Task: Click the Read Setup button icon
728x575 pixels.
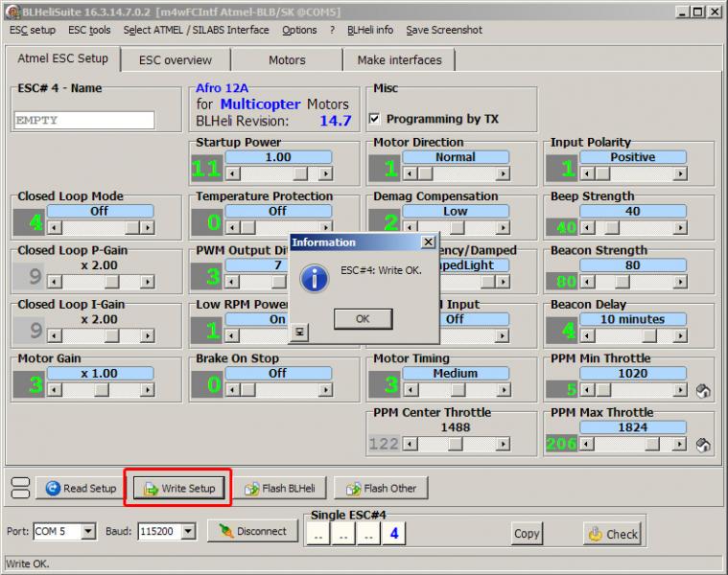Action: [53, 489]
